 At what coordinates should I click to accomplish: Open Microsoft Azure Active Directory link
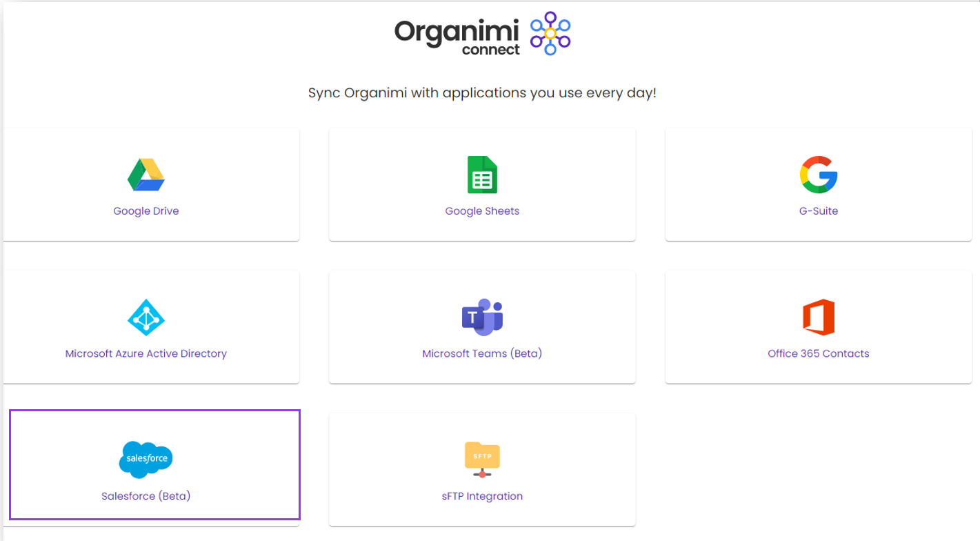click(146, 353)
